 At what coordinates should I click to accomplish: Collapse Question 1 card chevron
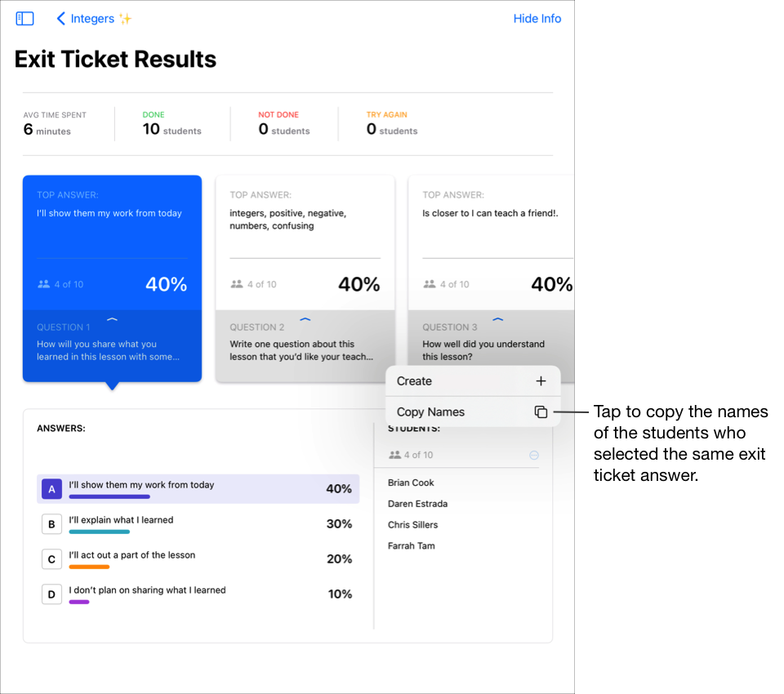[112, 319]
